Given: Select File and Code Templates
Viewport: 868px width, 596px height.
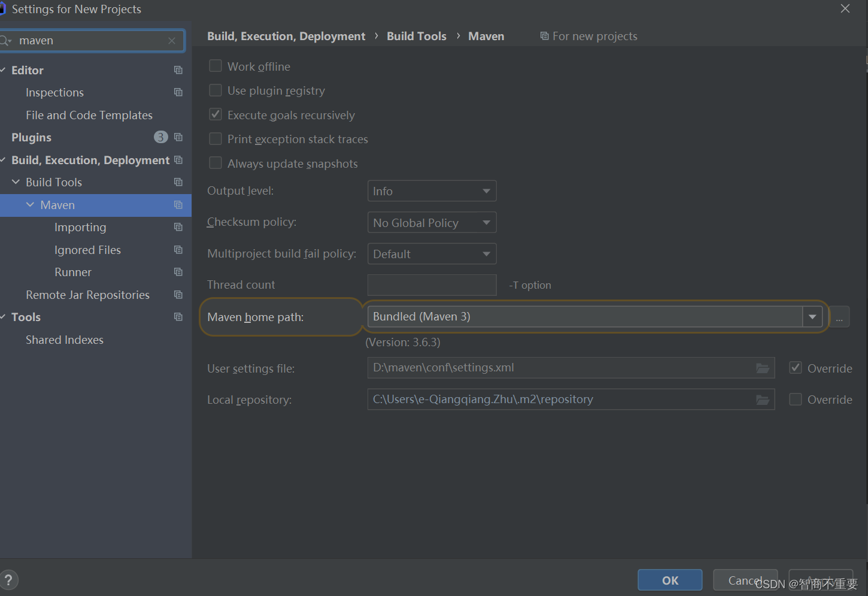Looking at the screenshot, I should [89, 115].
